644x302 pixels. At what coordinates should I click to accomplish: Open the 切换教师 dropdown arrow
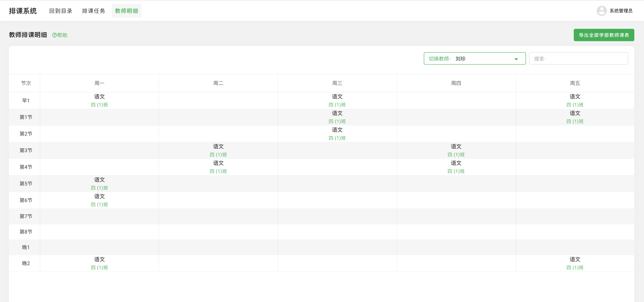[516, 59]
